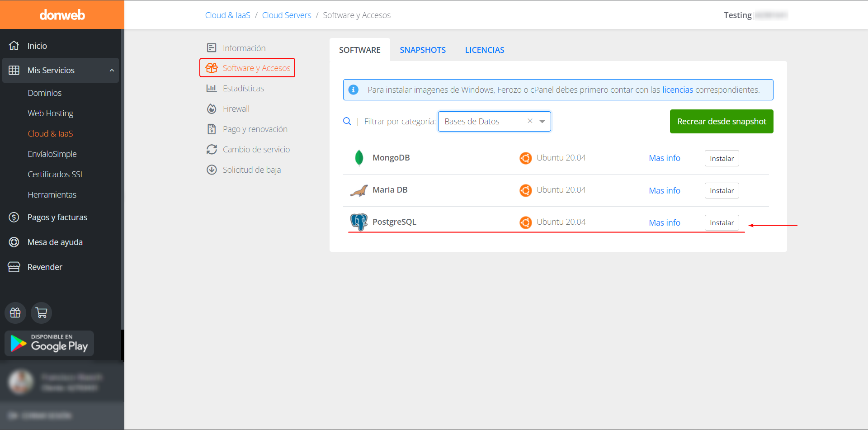868x430 pixels.
Task: Open Web Hosting in the sidebar
Action: point(50,113)
